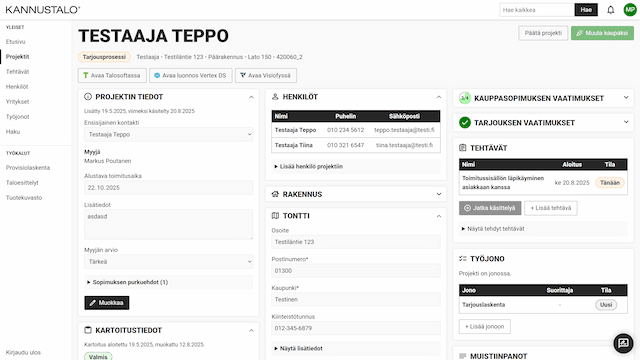Image resolution: width=640 pixels, height=360 pixels.
Task: Click the Henkilöt person icon
Action: pyautogui.click(x=275, y=97)
